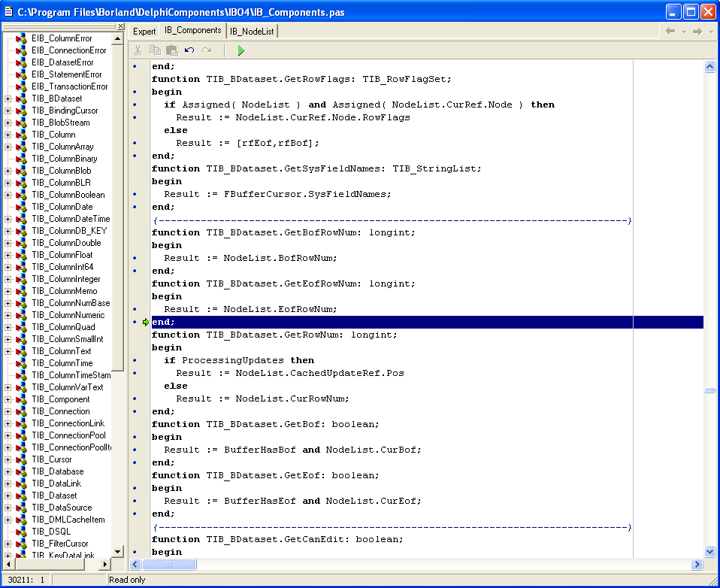Expand the TIB_DataSource tree node
Image resolution: width=720 pixels, height=588 pixels.
tap(8, 508)
